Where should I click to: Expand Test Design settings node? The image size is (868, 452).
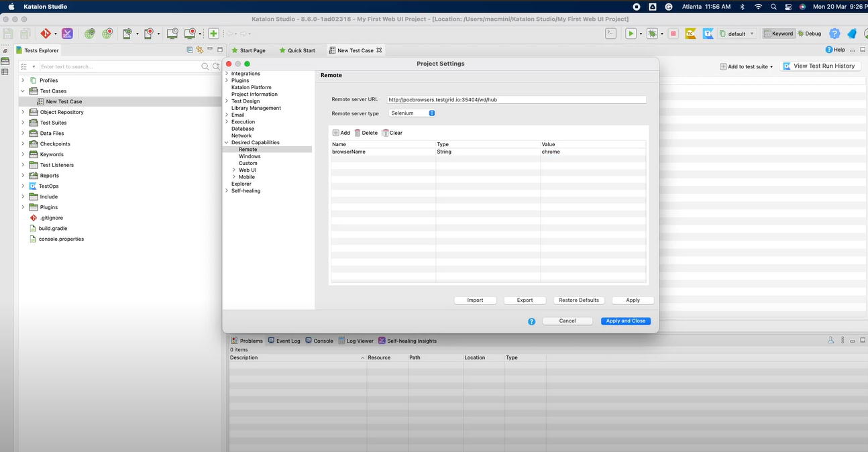[227, 101]
